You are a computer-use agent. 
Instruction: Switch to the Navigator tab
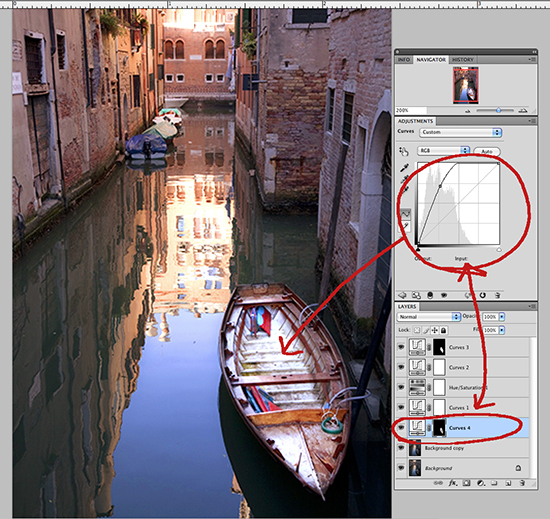tap(431, 60)
